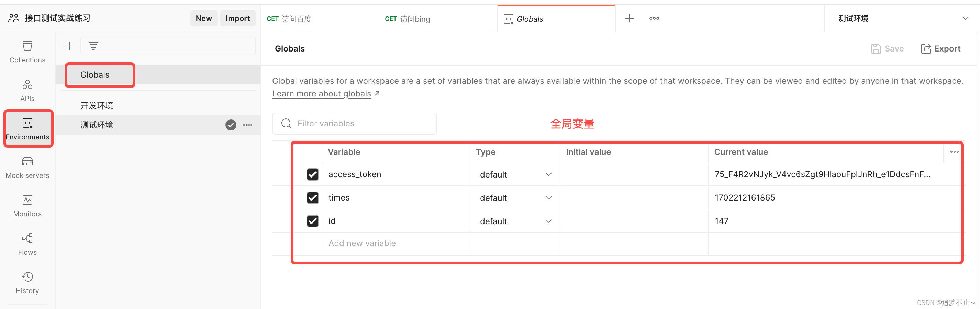Save the global variables
This screenshot has width=980, height=309.
coord(888,49)
